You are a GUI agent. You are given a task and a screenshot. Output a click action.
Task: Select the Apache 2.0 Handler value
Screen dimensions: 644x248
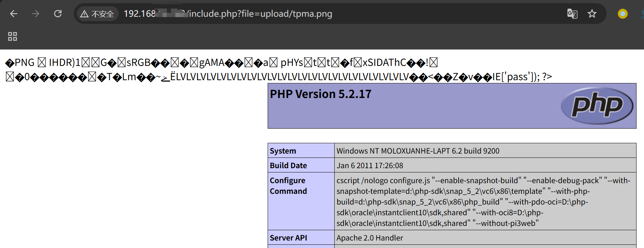(x=370, y=238)
